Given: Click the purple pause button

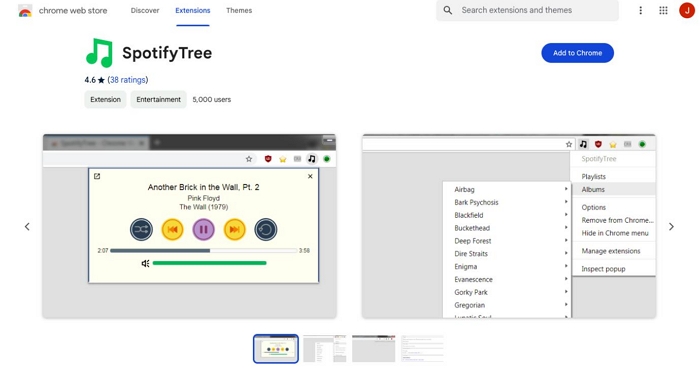Looking at the screenshot, I should [x=204, y=230].
